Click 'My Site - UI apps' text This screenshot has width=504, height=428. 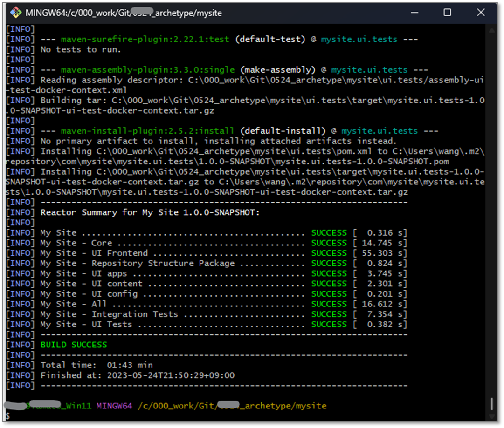pyautogui.click(x=83, y=273)
